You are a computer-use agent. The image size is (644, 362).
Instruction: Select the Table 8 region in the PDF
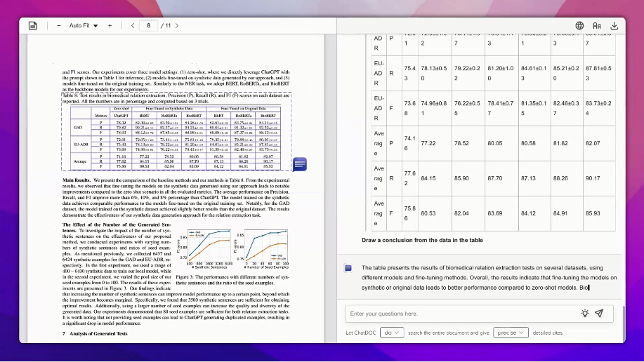click(176, 131)
